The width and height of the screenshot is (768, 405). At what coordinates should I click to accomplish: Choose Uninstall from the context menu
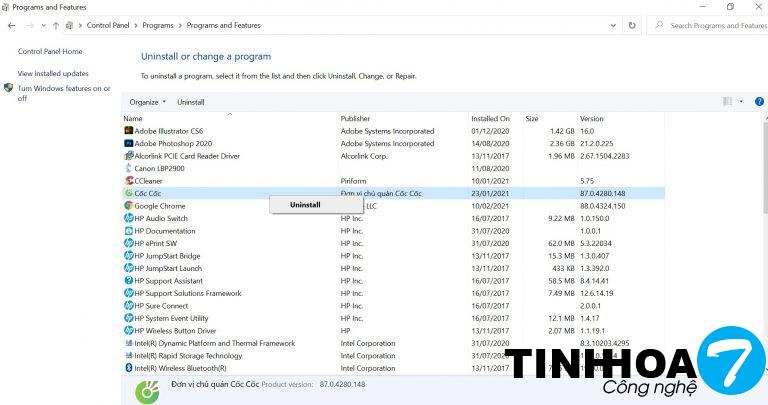click(305, 204)
